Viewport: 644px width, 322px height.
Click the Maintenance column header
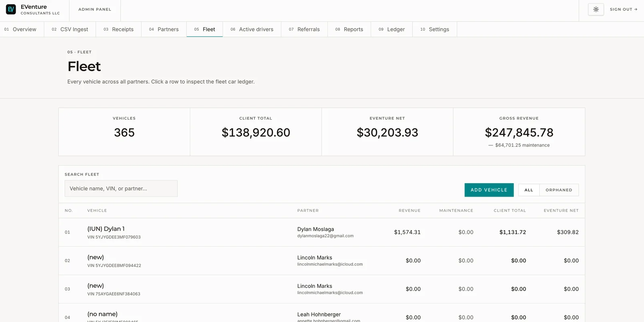(456, 211)
